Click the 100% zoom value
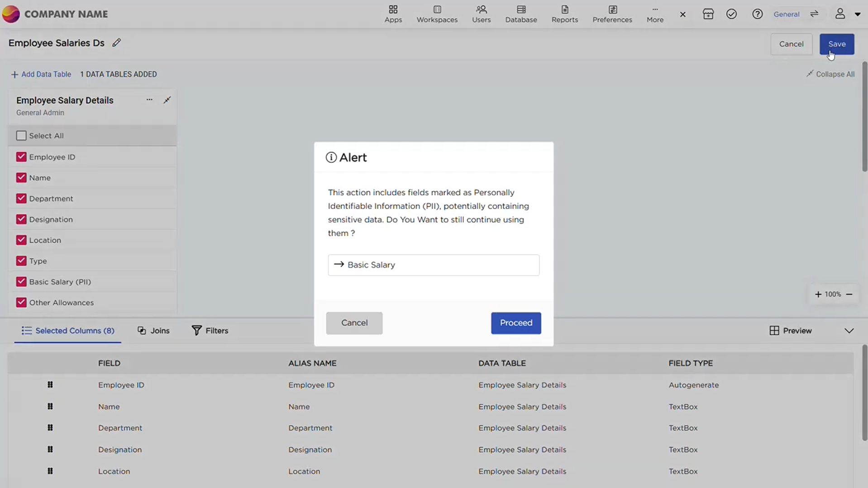Viewport: 868px width, 488px height. click(x=833, y=294)
